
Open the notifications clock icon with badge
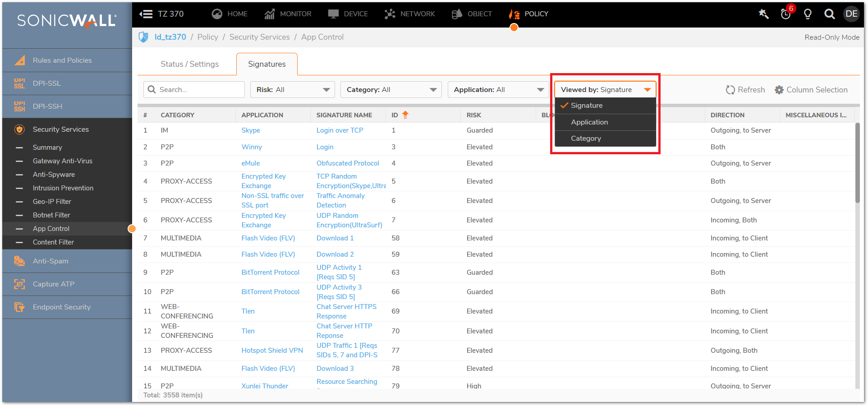[x=785, y=14]
